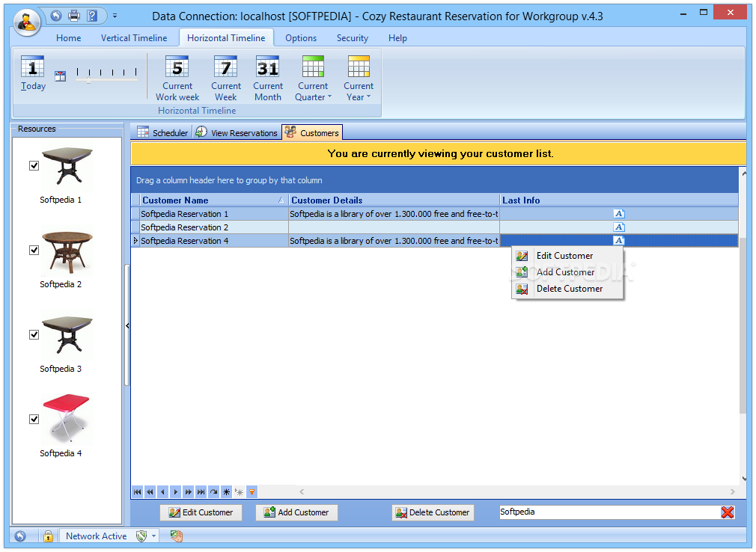The height and width of the screenshot is (552, 756).
Task: Select the Horizontal Timeline ribbon tab
Action: click(x=226, y=37)
